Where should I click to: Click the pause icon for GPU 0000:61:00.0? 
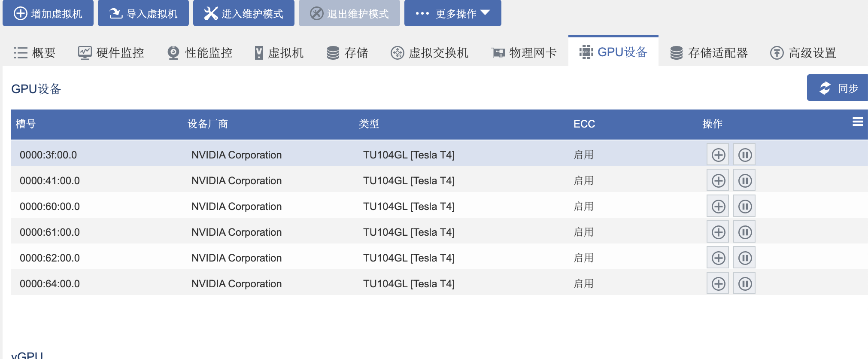pos(744,232)
